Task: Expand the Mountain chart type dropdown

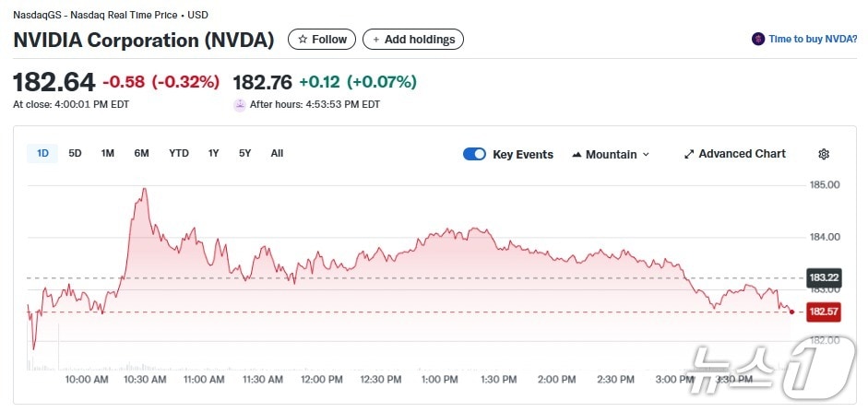Action: pos(646,154)
